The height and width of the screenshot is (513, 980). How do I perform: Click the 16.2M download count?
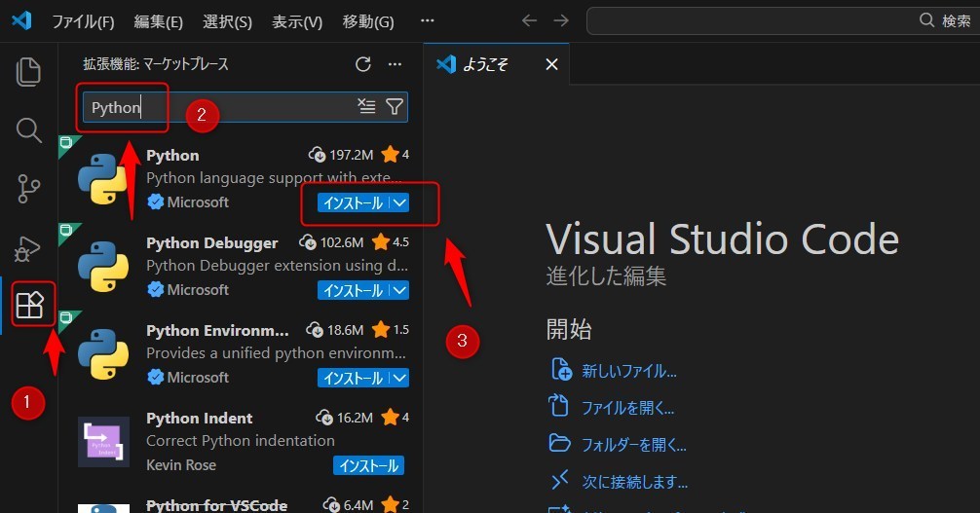point(345,417)
